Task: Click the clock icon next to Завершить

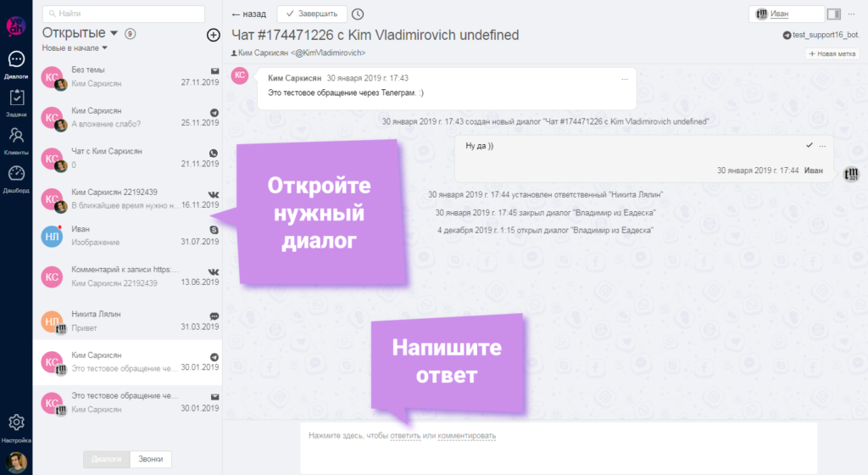Action: point(358,14)
